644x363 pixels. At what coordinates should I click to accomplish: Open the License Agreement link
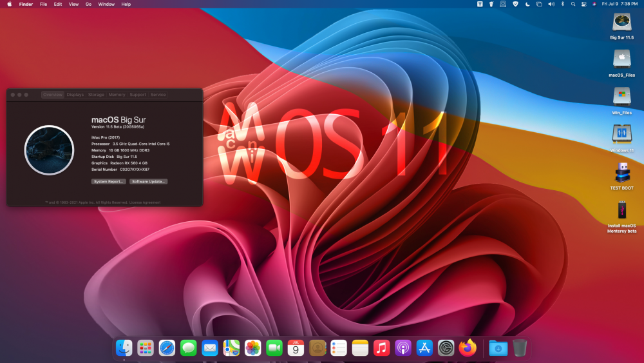145,202
